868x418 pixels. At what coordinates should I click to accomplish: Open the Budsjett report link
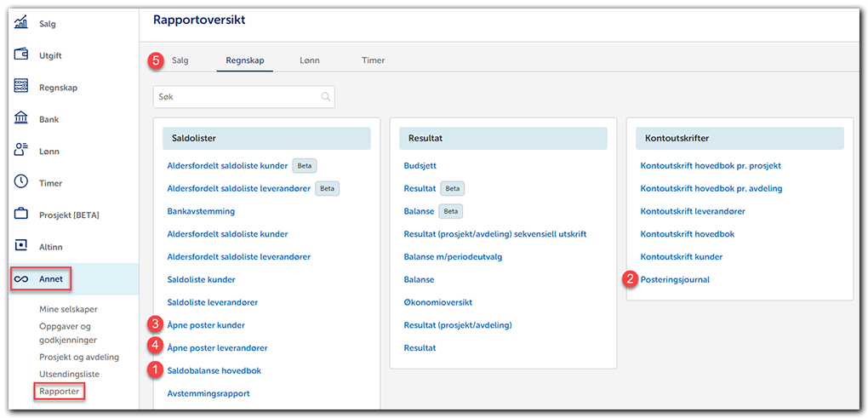[420, 166]
